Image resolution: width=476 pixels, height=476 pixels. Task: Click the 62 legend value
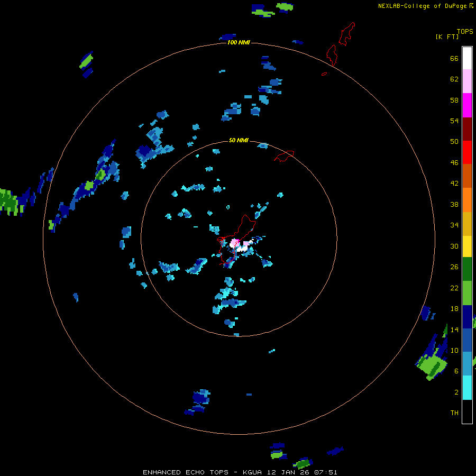[x=454, y=79]
